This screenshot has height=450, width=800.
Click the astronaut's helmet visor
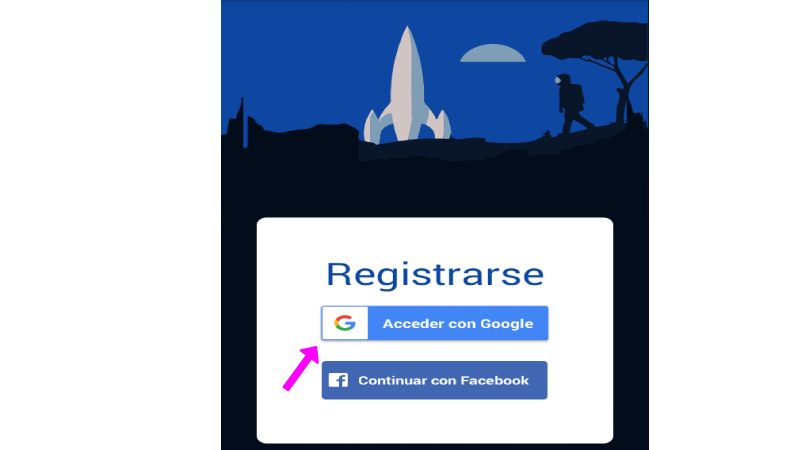(558, 80)
